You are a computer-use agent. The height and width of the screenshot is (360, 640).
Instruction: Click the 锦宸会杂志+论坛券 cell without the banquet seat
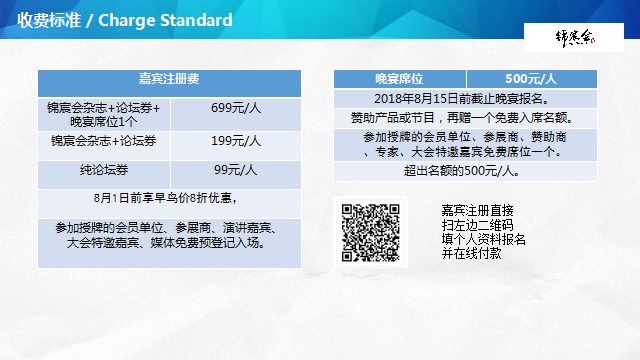[x=104, y=146]
